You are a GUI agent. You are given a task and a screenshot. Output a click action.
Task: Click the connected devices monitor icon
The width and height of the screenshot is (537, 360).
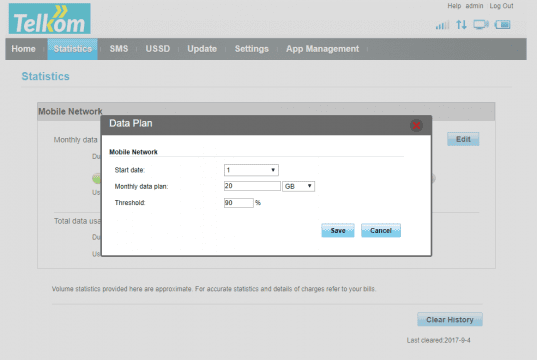(480, 25)
